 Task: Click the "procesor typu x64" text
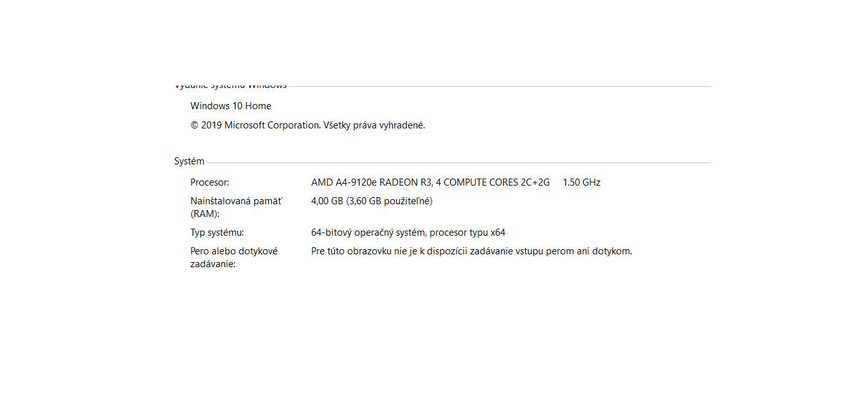467,233
